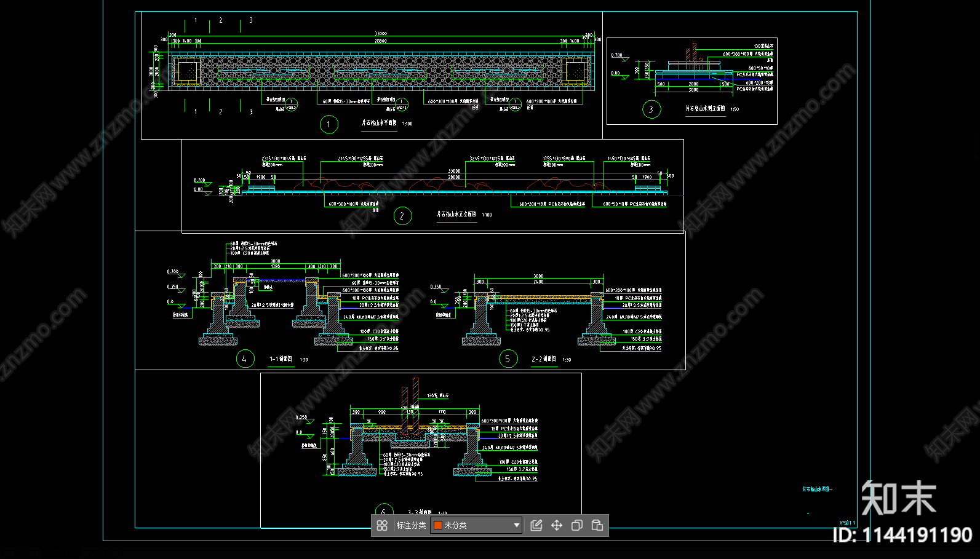Click the orange swatch beside 未分类
Screen dimensions: 980x559
[x=438, y=525]
